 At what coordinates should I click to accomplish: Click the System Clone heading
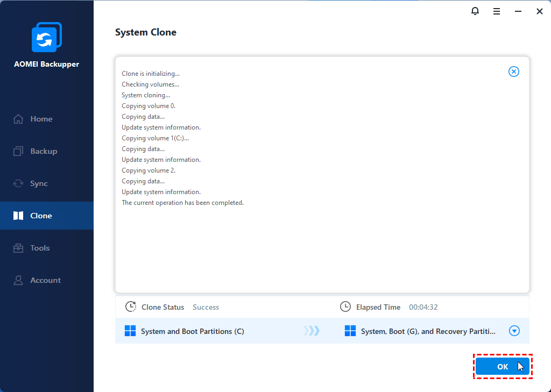[146, 32]
